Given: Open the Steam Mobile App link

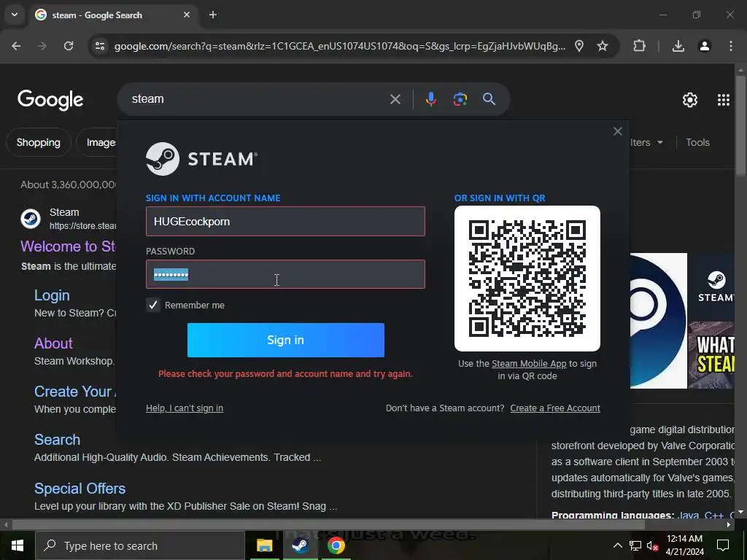Looking at the screenshot, I should (529, 363).
